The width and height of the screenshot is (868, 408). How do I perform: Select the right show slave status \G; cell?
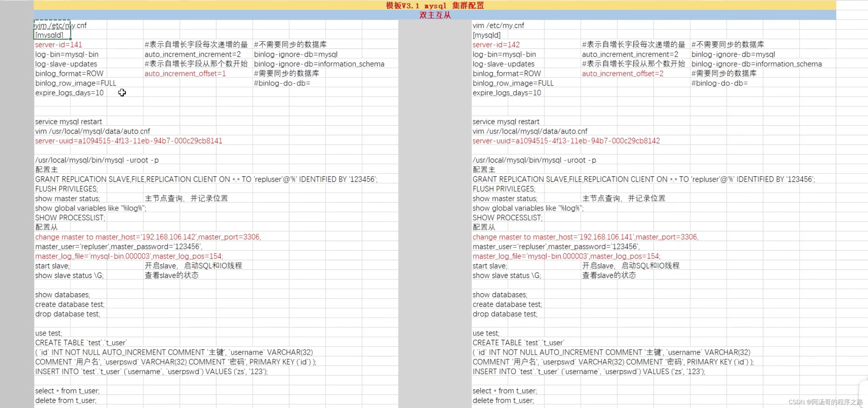pyautogui.click(x=506, y=275)
